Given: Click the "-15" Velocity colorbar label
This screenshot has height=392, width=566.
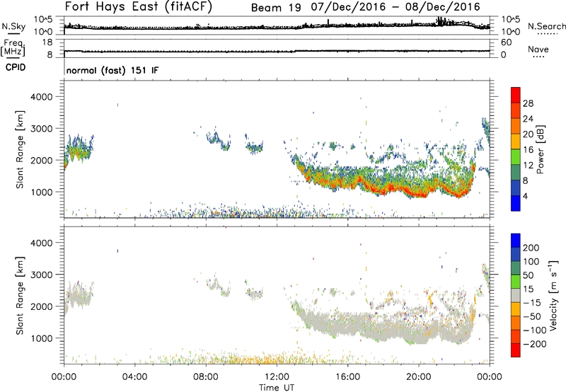Looking at the screenshot, I should pyautogui.click(x=532, y=303).
